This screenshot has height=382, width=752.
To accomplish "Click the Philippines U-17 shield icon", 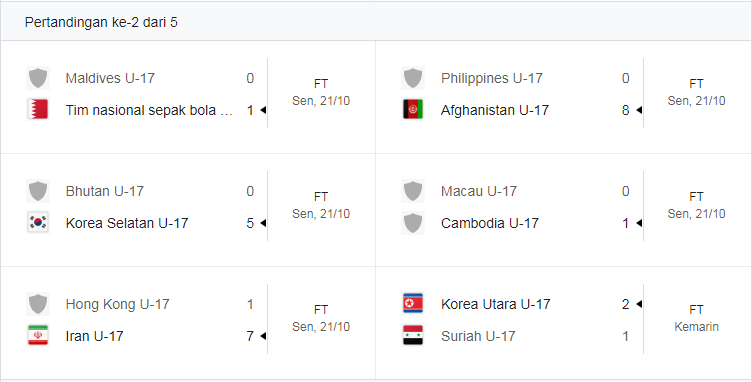I will point(413,78).
